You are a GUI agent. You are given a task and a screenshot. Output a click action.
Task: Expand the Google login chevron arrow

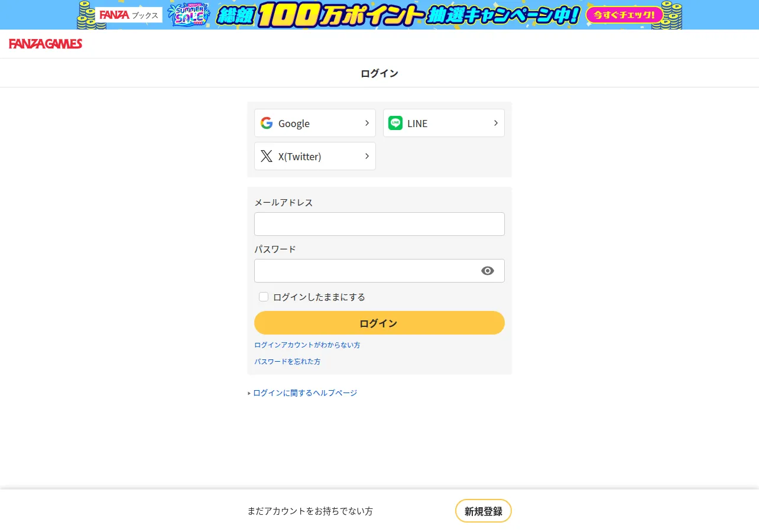pos(367,123)
